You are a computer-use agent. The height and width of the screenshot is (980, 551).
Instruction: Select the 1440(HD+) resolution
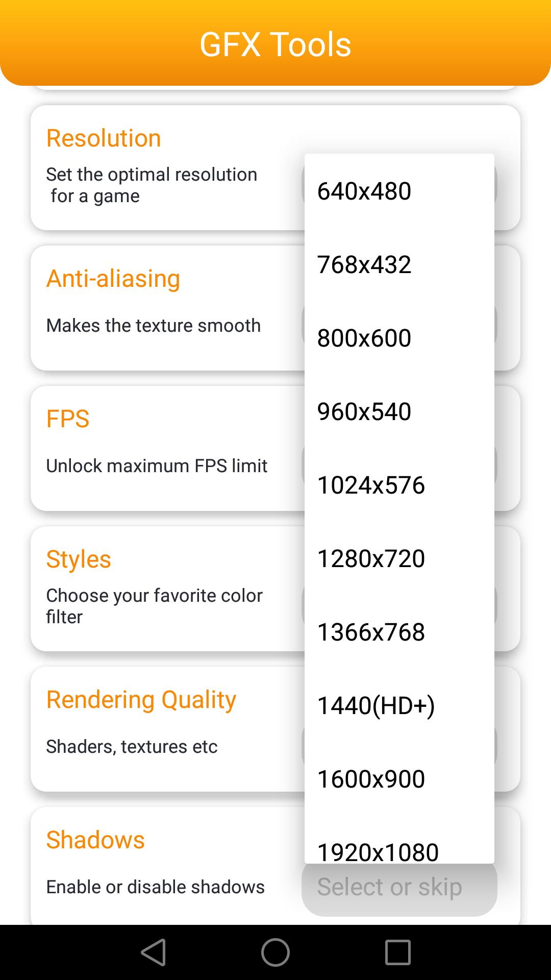[x=376, y=706]
